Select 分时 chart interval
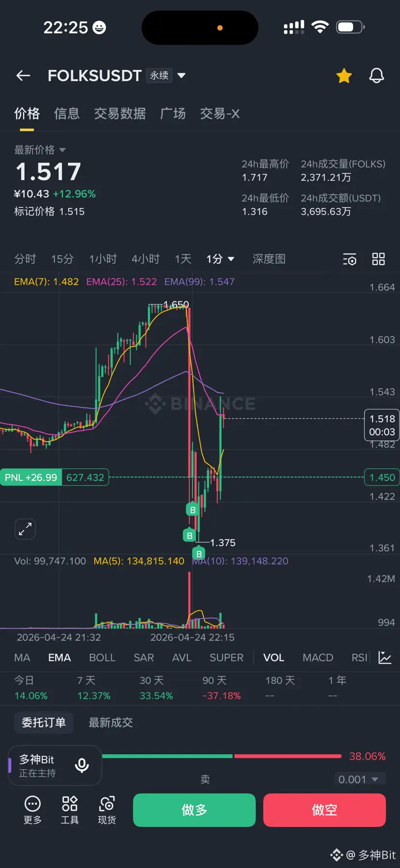The height and width of the screenshot is (868, 400). coord(25,259)
